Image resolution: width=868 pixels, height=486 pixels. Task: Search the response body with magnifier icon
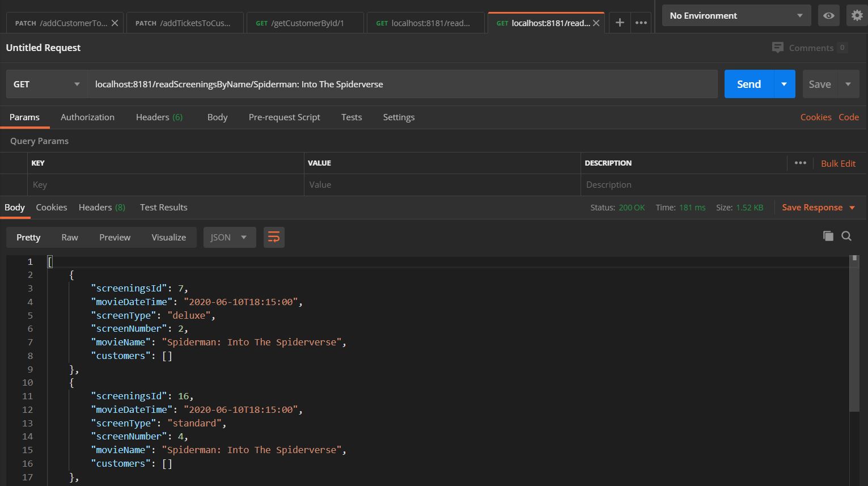coord(846,236)
